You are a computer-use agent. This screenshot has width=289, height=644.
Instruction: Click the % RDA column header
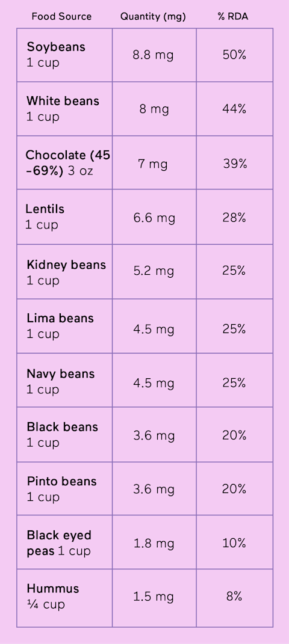[234, 17]
